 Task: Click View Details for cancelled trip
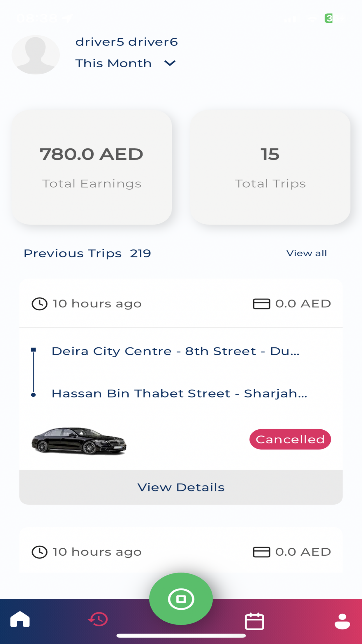[181, 487]
